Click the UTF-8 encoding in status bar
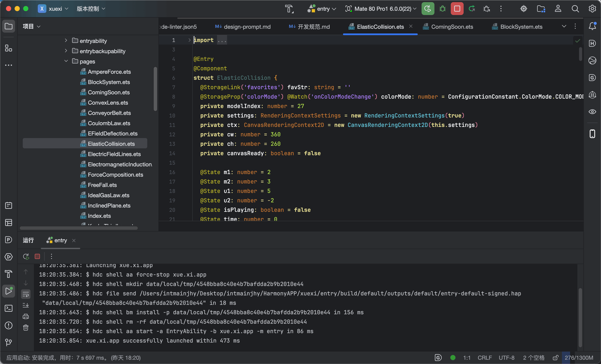The width and height of the screenshot is (601, 364). 506,358
